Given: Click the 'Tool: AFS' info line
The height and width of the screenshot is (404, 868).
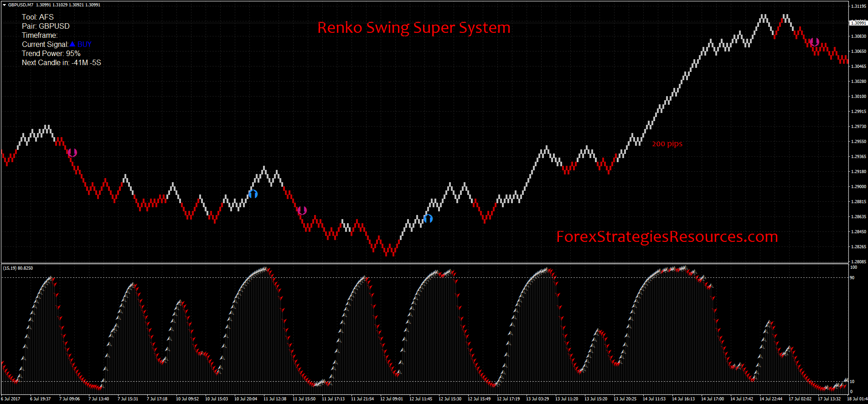Looking at the screenshot, I should pos(38,17).
